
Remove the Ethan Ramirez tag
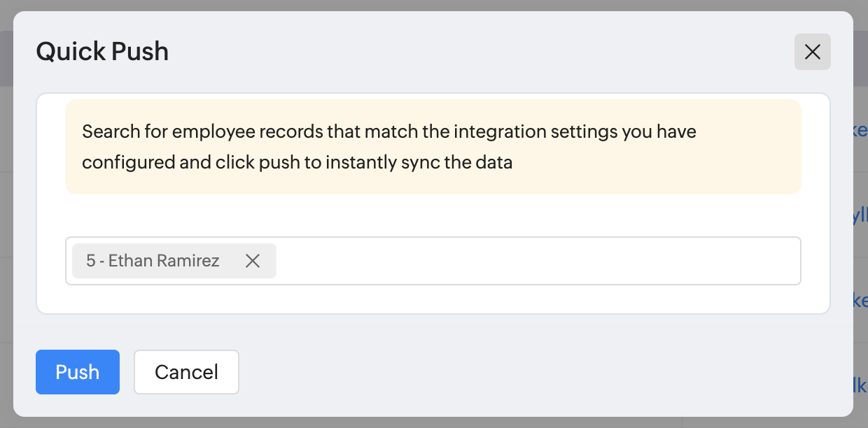pos(253,261)
